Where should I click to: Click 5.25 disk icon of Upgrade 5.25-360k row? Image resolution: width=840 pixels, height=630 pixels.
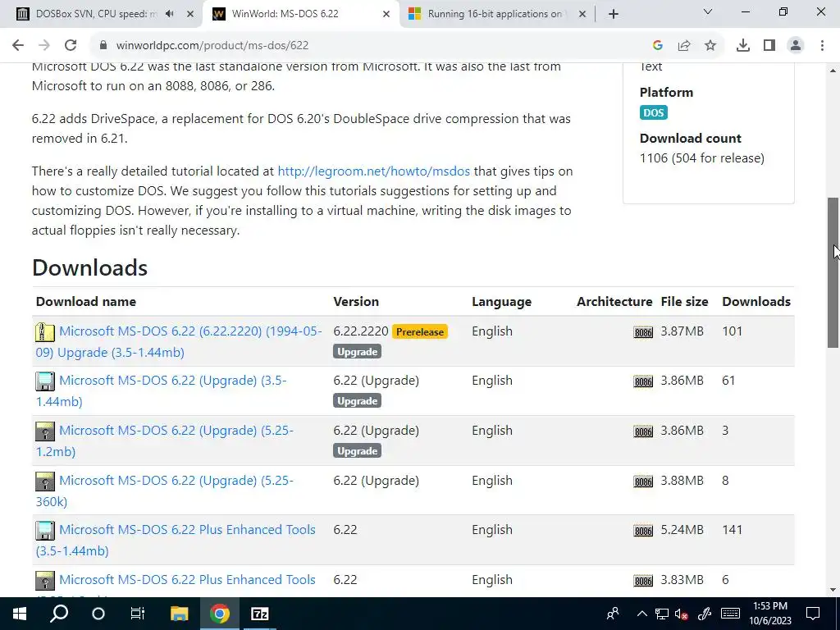(x=45, y=481)
